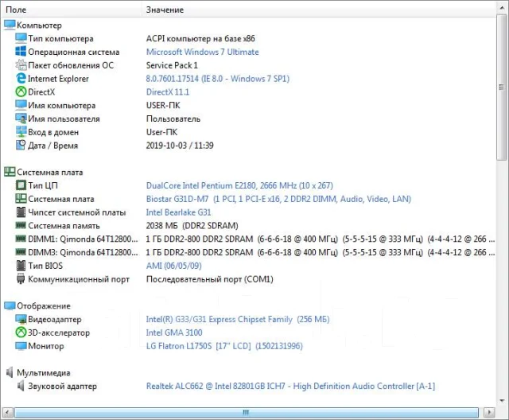The image size is (509, 420).
Task: Click the value 'USER-ПК'
Action: point(163,106)
